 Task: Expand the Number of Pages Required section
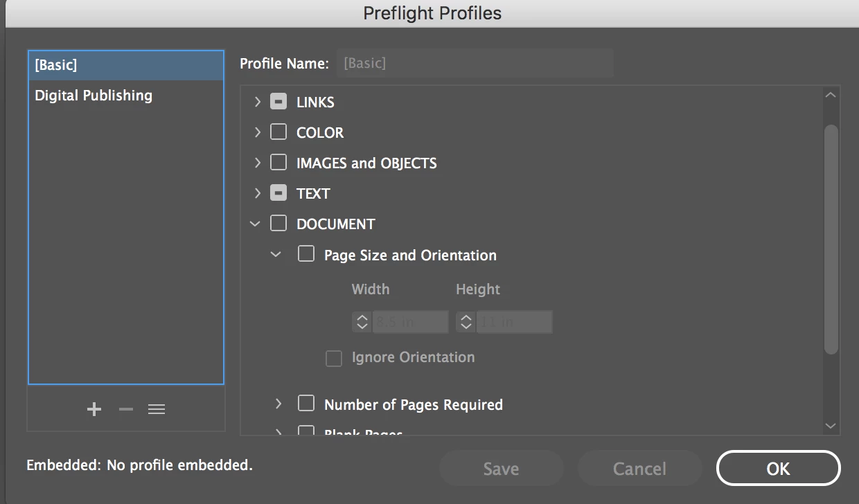pos(278,404)
